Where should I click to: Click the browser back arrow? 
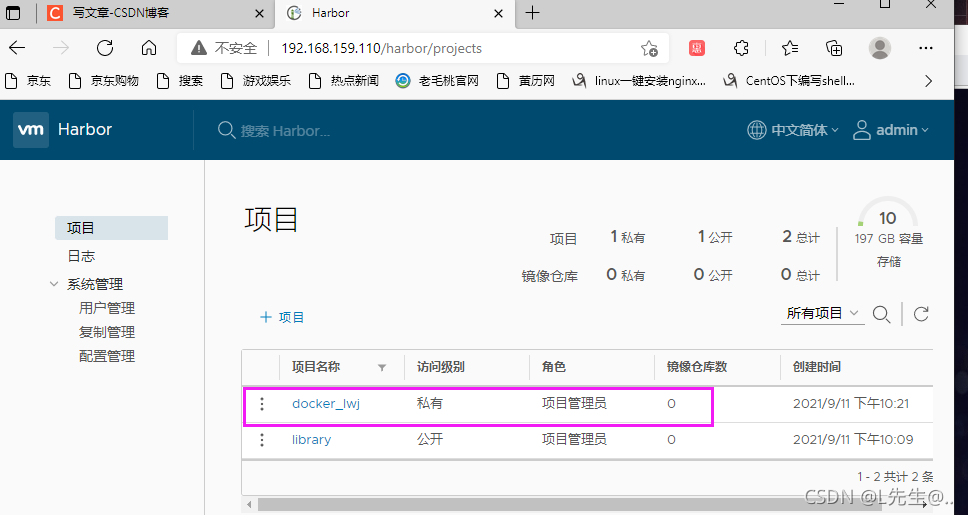(17, 48)
